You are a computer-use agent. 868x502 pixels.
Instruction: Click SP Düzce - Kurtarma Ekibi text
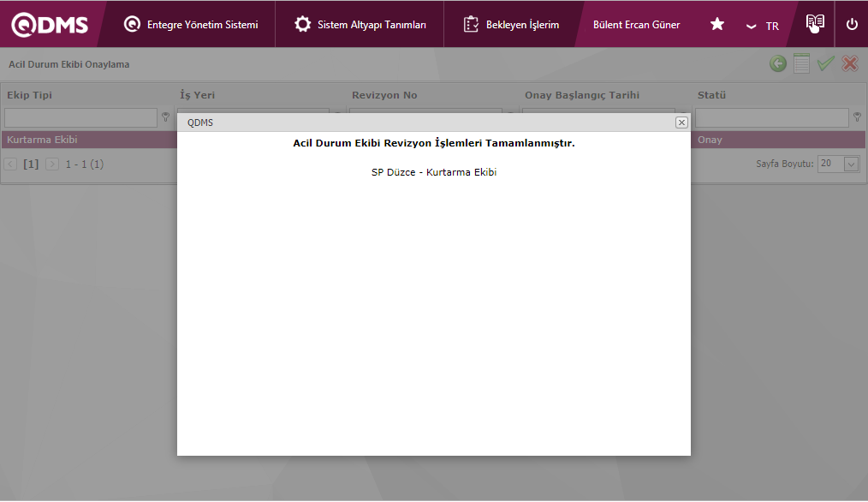[434, 172]
